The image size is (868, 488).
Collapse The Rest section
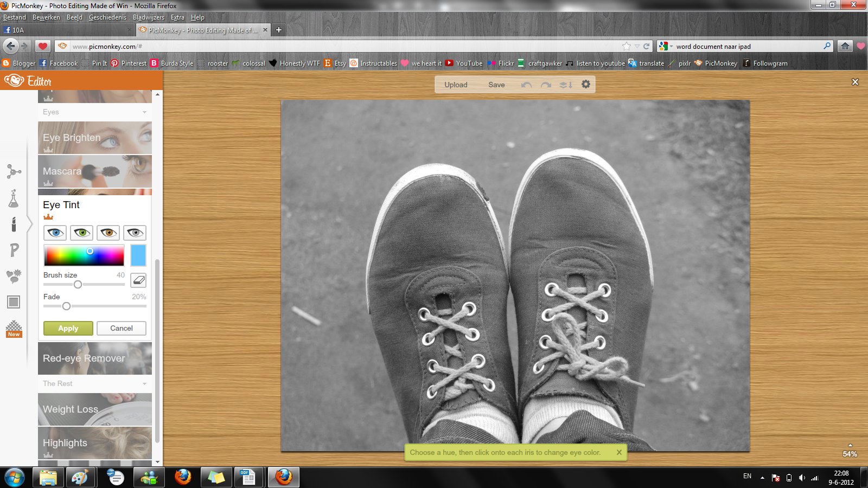[95, 383]
